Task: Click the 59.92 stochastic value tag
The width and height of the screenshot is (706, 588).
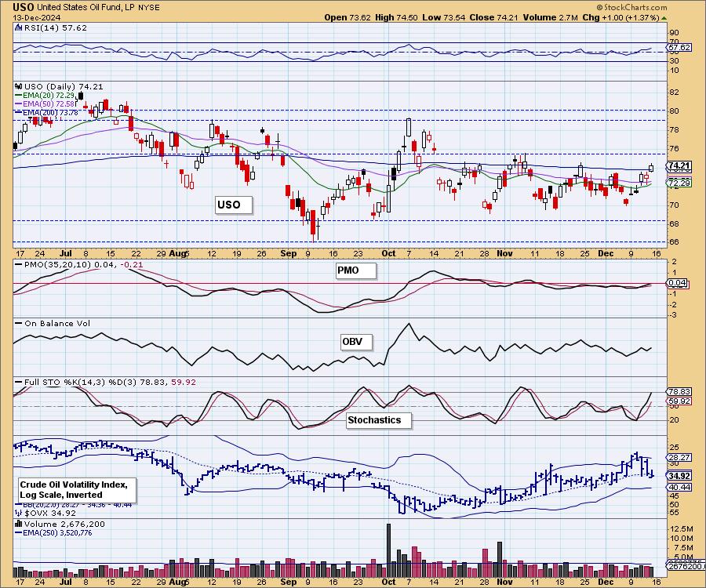Action: [679, 401]
